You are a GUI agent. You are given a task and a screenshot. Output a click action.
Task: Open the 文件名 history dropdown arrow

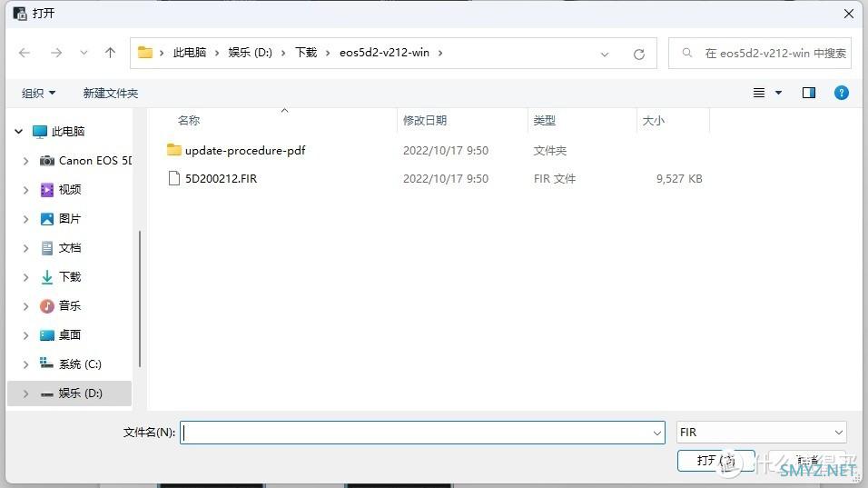pos(657,433)
